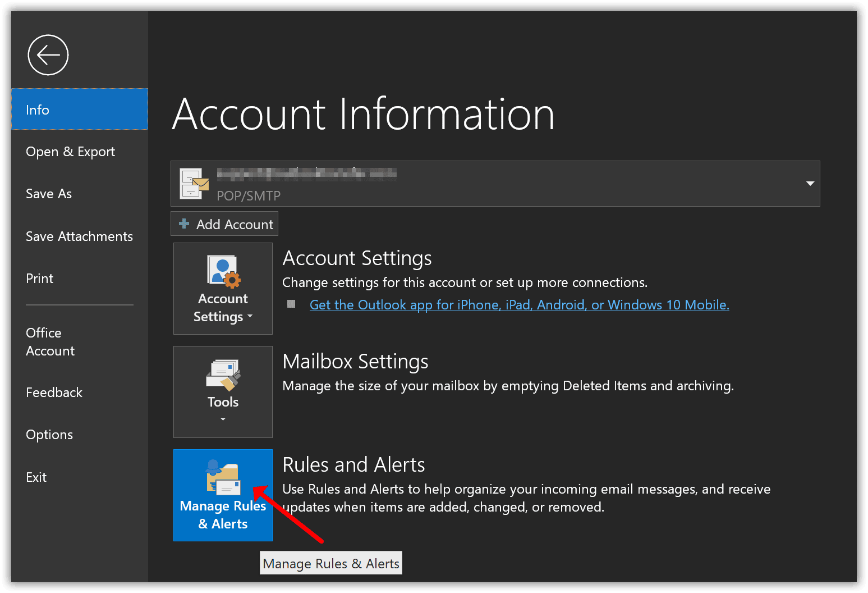This screenshot has height=593, width=868.
Task: Open Manage Rules & Alerts button
Action: tap(223, 495)
